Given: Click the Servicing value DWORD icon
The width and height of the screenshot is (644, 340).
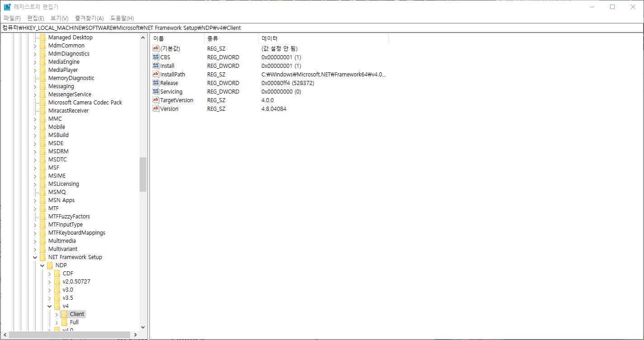Looking at the screenshot, I should (x=156, y=91).
